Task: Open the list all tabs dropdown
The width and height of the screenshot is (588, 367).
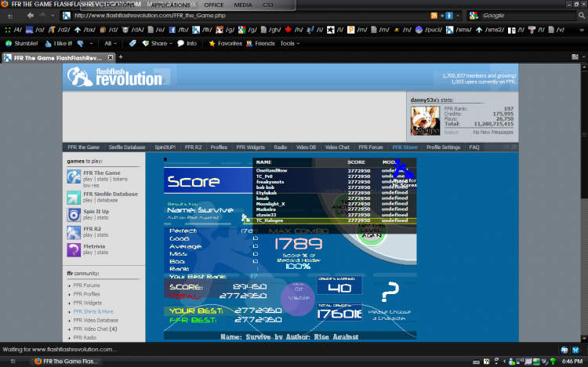Action: click(584, 57)
